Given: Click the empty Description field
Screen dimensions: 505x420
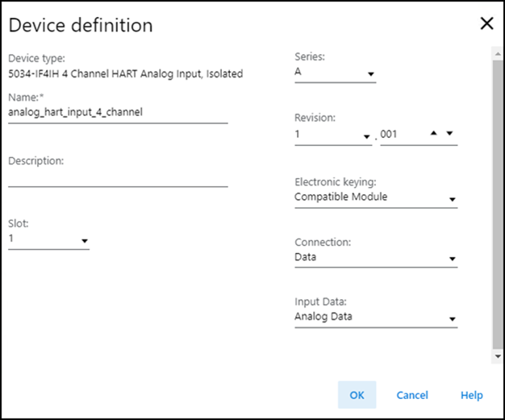Looking at the screenshot, I should 117,177.
